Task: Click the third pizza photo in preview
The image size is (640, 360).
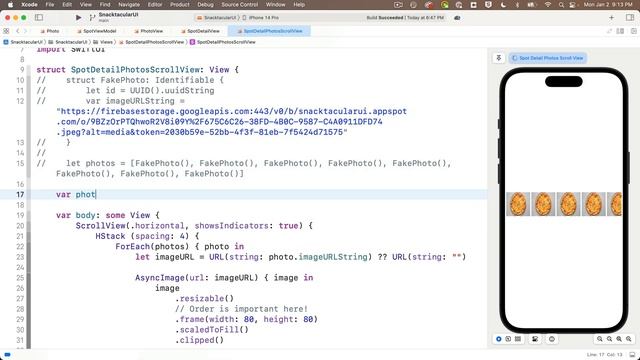Action: tap(569, 204)
